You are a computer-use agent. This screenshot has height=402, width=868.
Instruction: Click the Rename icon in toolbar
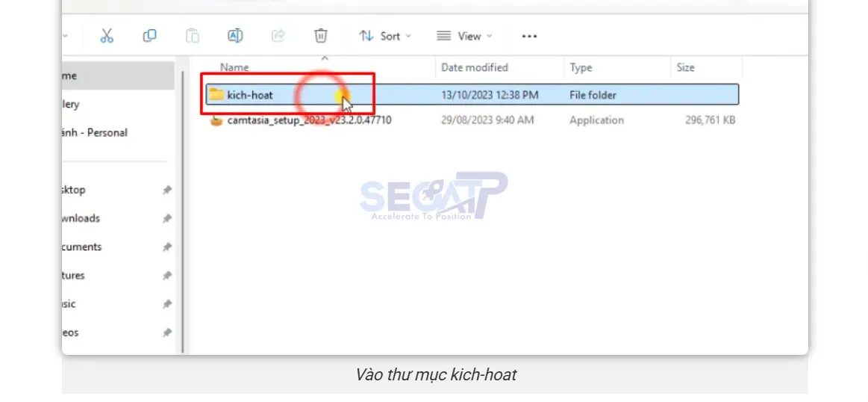[x=235, y=36]
